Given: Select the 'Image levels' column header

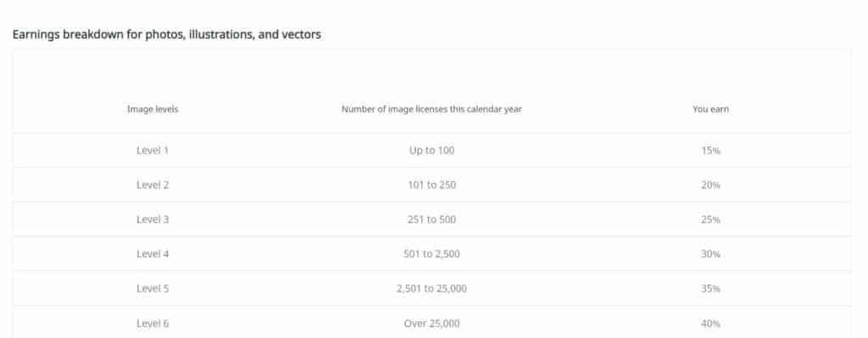Looking at the screenshot, I should click(x=153, y=109).
